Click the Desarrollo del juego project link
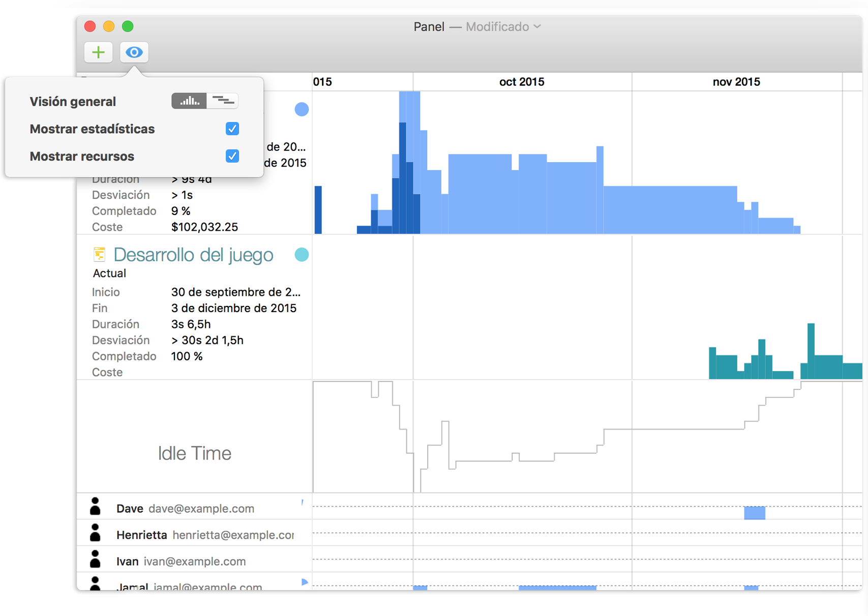This screenshot has width=868, height=616. [193, 255]
